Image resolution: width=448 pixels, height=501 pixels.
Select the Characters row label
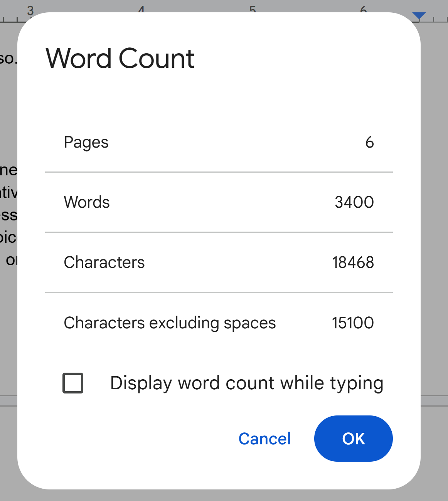104,262
